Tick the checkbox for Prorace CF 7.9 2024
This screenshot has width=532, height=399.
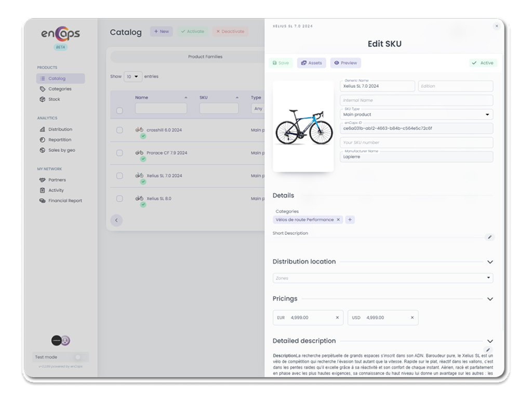tap(119, 153)
